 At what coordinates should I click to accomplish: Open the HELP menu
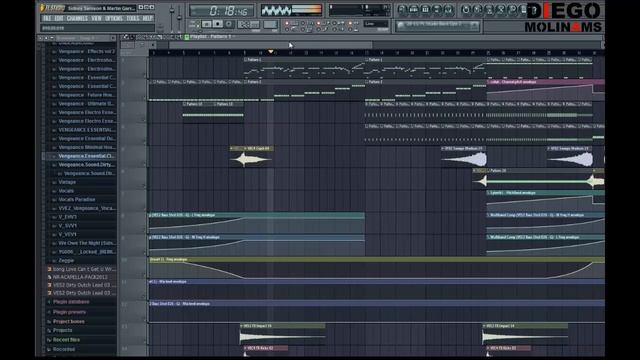147,18
